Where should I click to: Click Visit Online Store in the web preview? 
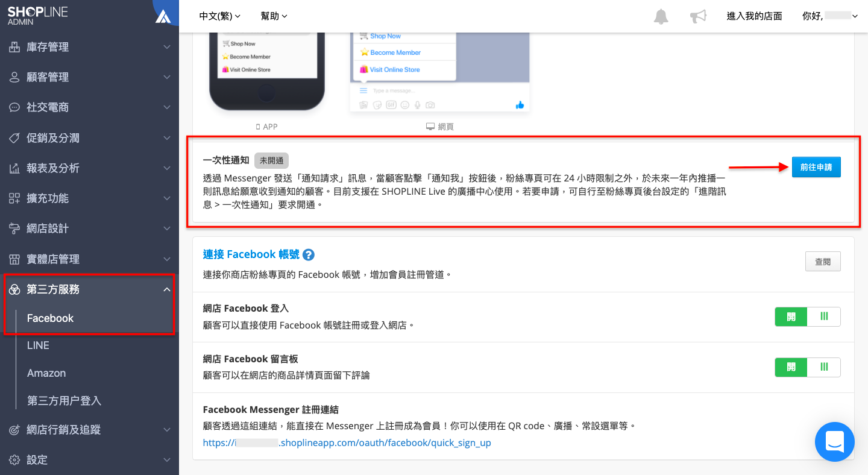pyautogui.click(x=395, y=69)
